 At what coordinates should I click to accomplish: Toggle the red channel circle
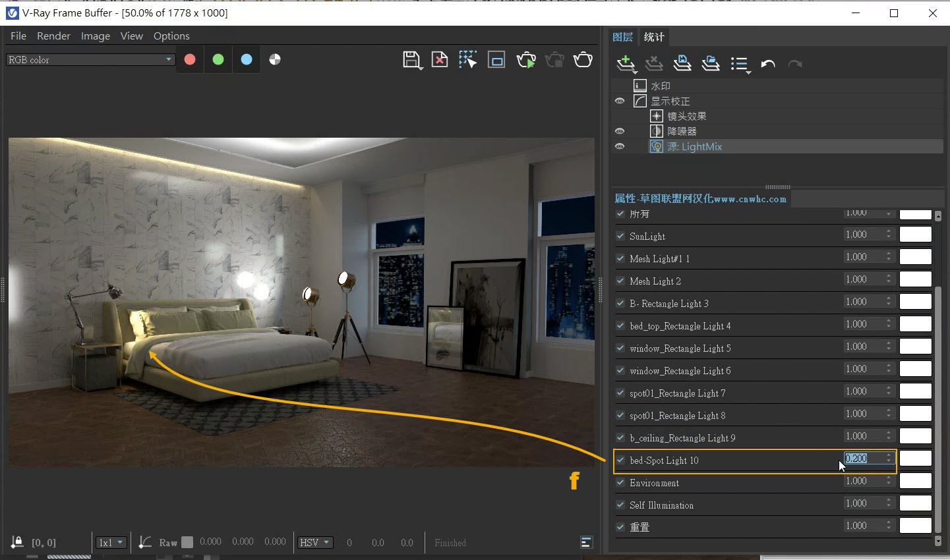(x=190, y=59)
